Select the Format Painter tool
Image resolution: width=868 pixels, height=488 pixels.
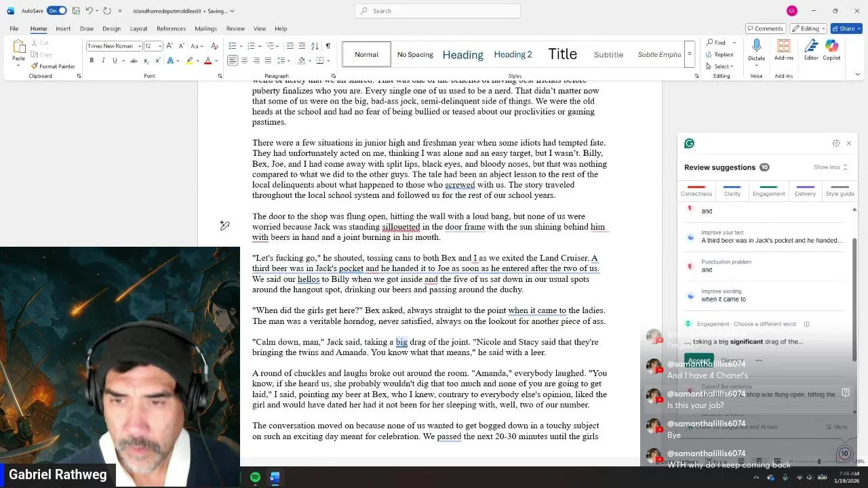[x=53, y=66]
